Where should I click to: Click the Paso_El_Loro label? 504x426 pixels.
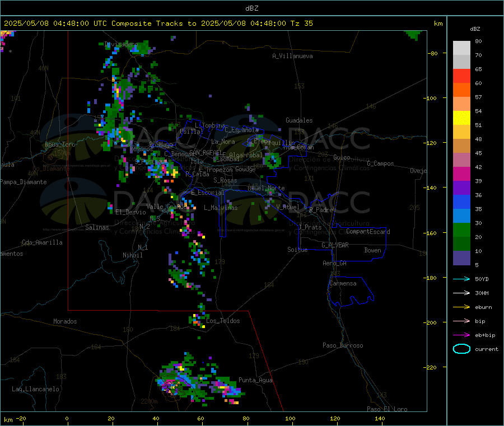[388, 409]
